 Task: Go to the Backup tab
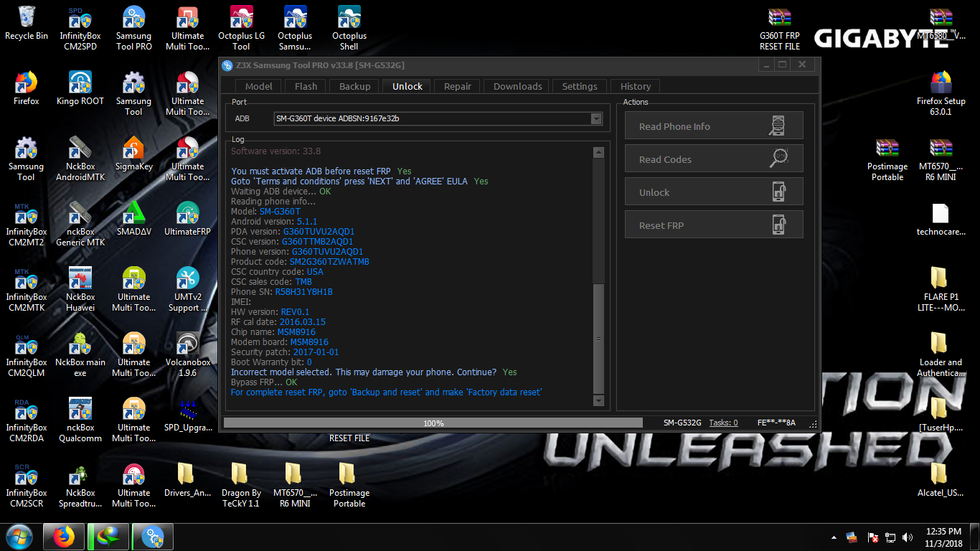coord(355,86)
